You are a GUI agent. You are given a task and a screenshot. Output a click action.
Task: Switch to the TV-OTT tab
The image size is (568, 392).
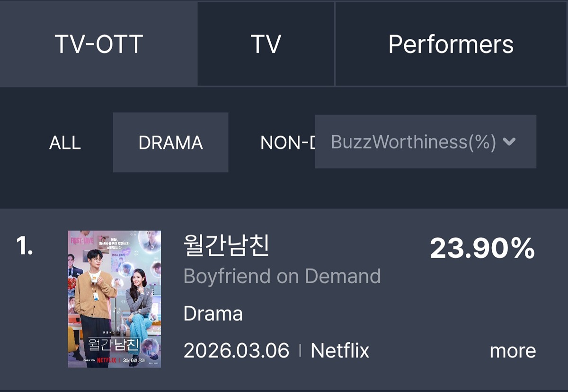tap(98, 44)
